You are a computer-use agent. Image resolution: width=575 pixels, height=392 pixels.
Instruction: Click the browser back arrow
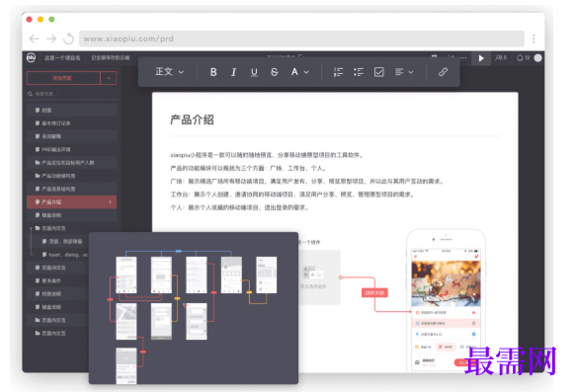coord(35,39)
